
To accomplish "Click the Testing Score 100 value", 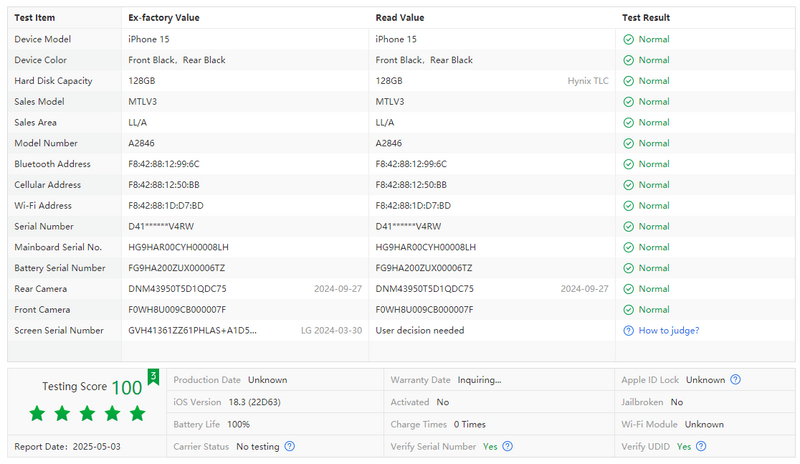I will tap(127, 387).
